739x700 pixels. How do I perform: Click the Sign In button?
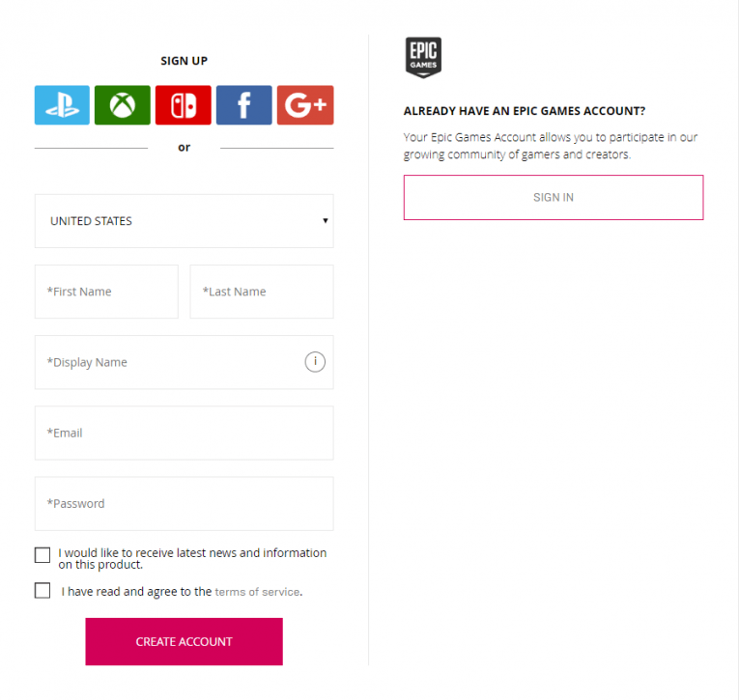[x=554, y=197]
